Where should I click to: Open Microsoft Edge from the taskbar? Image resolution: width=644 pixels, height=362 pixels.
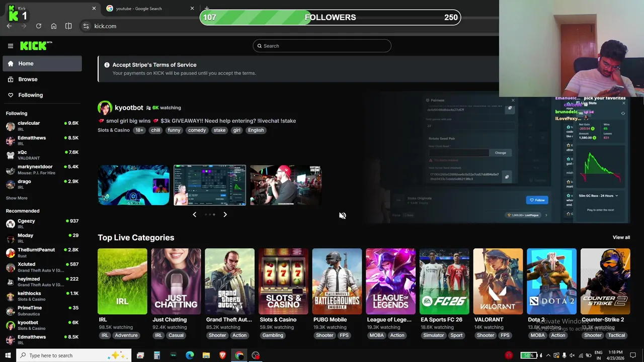(x=190, y=355)
